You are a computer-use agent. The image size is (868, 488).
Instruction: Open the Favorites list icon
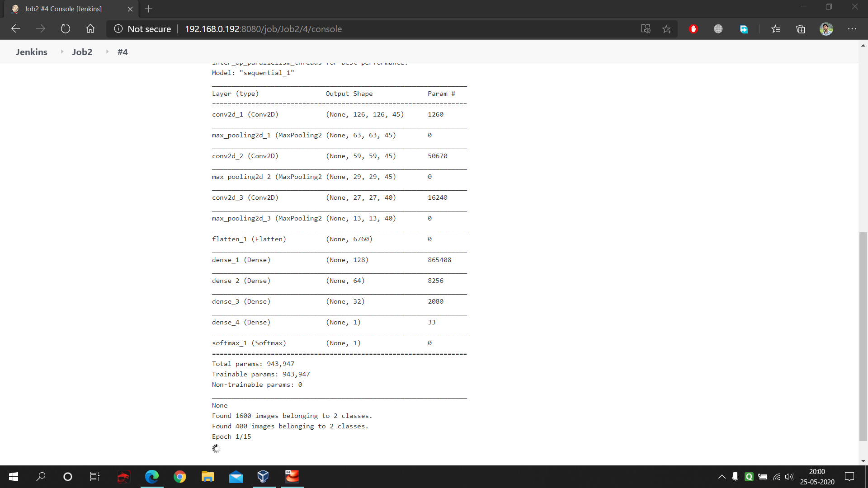(x=776, y=29)
